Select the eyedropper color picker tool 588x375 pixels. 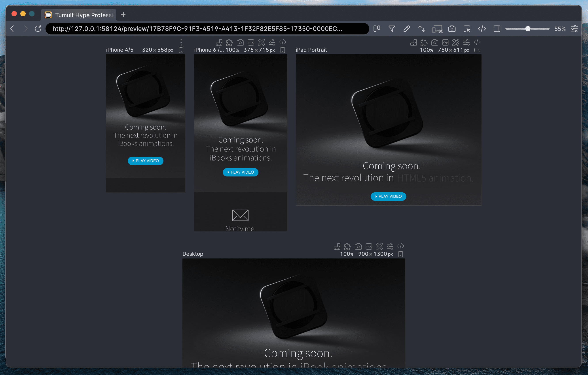click(x=407, y=29)
